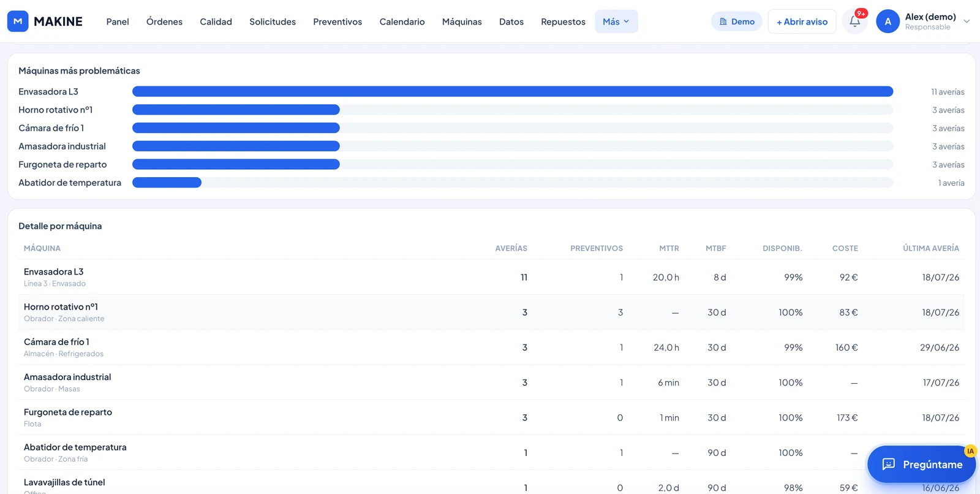Click the Abrir aviso button
980x494 pixels.
pyautogui.click(x=802, y=21)
